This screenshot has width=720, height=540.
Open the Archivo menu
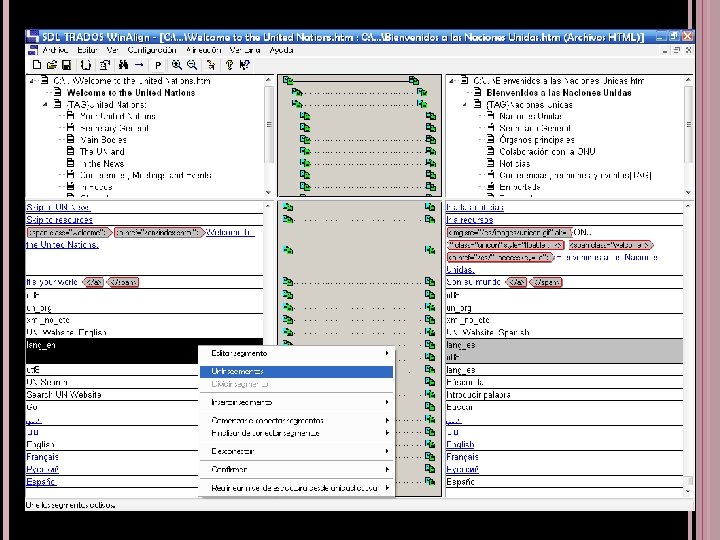(55, 50)
